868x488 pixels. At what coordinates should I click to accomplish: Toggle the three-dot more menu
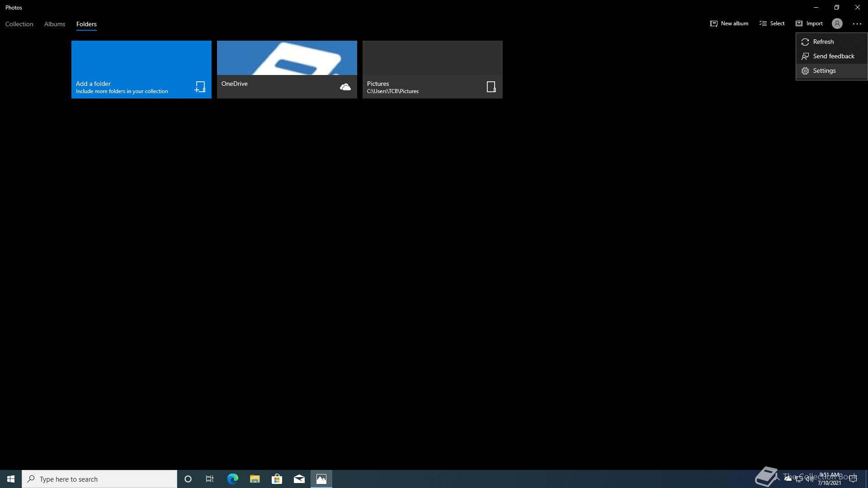[857, 23]
